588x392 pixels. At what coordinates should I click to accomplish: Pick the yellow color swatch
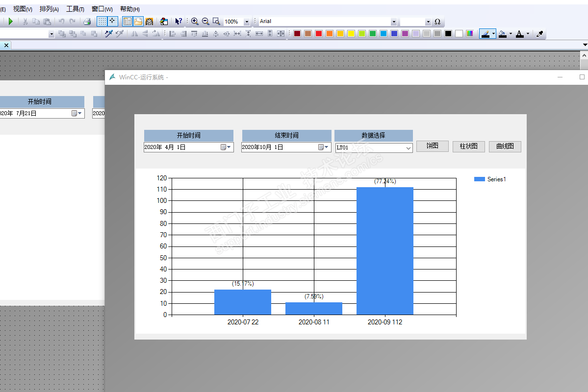coord(351,34)
